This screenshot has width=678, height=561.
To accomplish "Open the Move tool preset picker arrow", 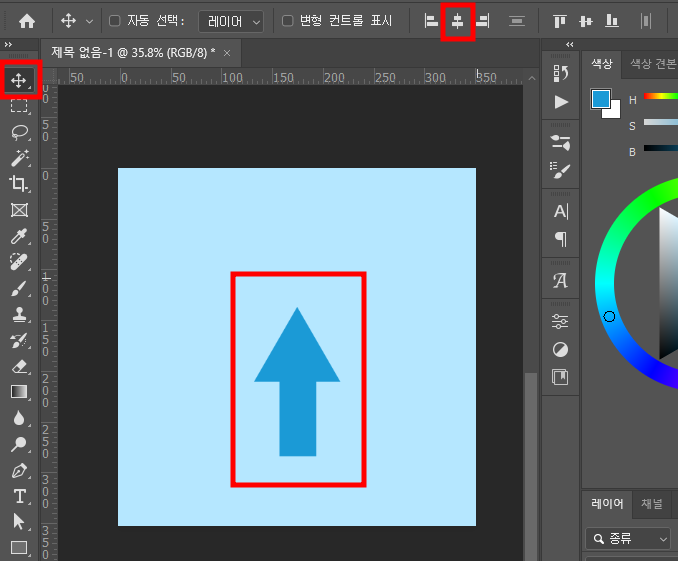I will tap(90, 21).
